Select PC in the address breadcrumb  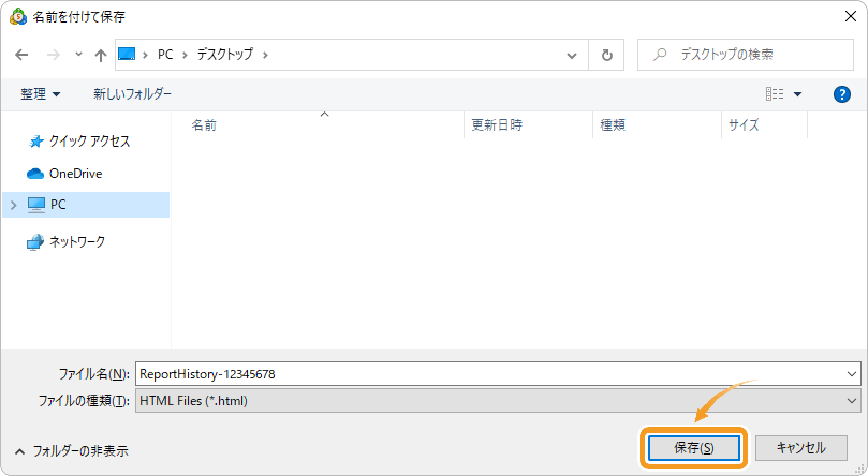(165, 55)
